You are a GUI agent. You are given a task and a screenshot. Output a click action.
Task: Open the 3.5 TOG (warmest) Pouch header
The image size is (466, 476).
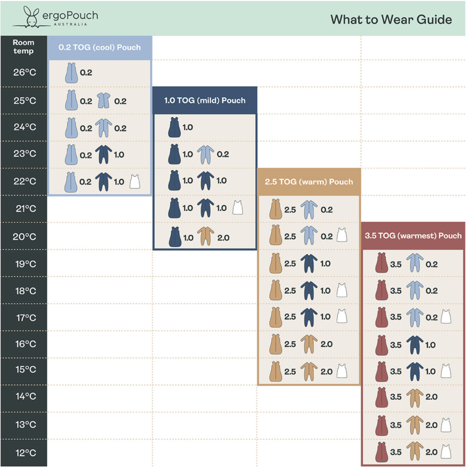pyautogui.click(x=413, y=236)
